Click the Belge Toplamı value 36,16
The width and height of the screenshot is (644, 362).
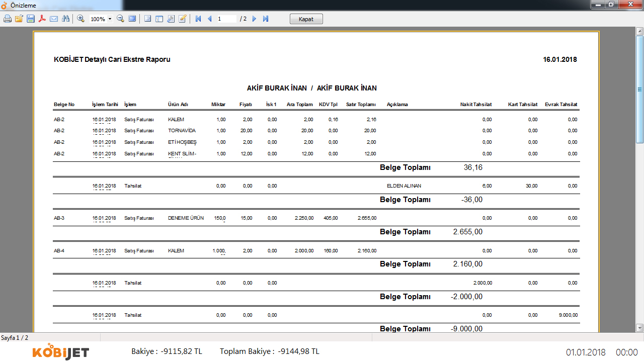[x=473, y=167]
